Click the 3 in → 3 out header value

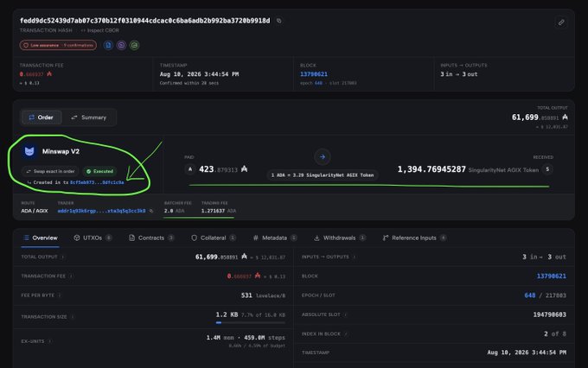click(x=458, y=74)
